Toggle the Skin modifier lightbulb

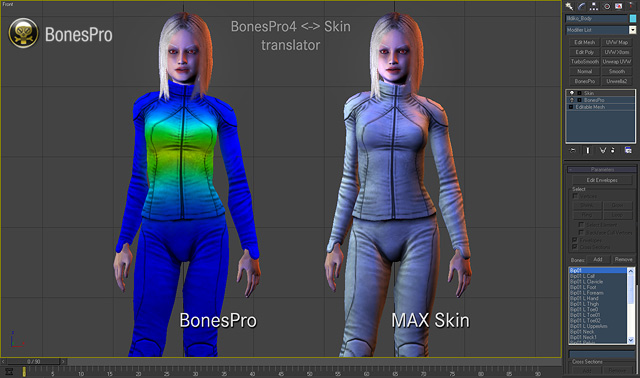pos(571,93)
